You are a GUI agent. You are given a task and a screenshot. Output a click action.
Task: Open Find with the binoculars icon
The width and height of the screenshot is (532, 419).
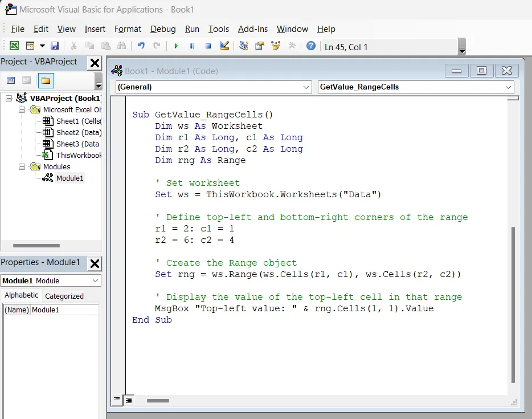coord(121,46)
